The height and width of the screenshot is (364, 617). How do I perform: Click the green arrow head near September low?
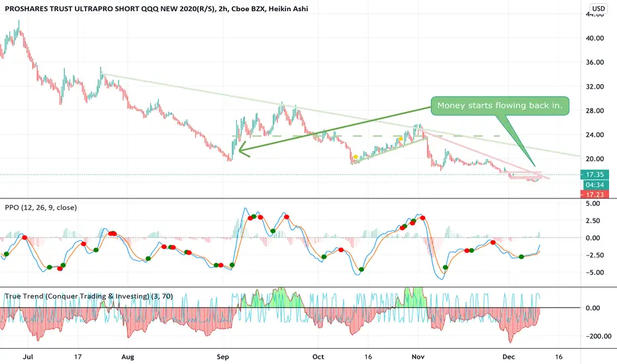pos(243,149)
